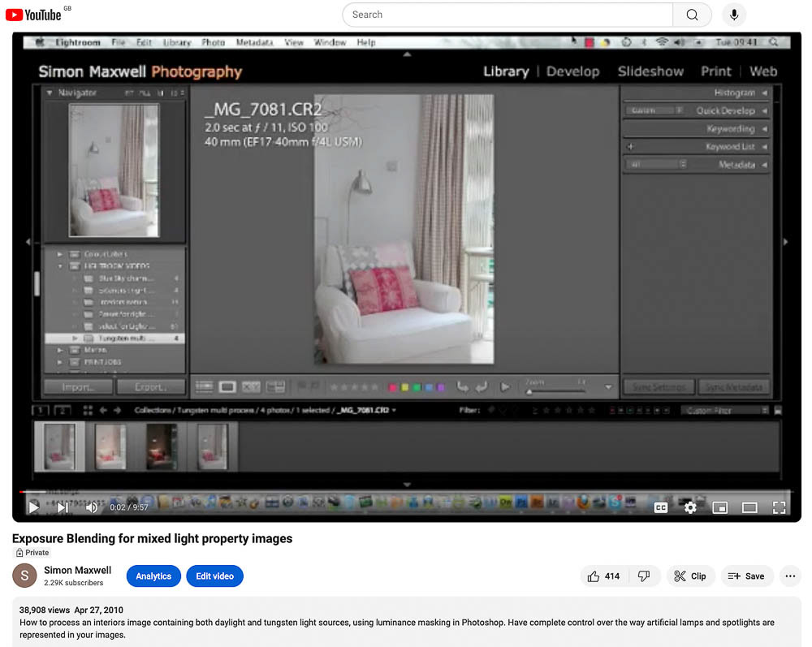This screenshot has width=812, height=647.
Task: Expand the Keywording panel
Action: tap(764, 129)
